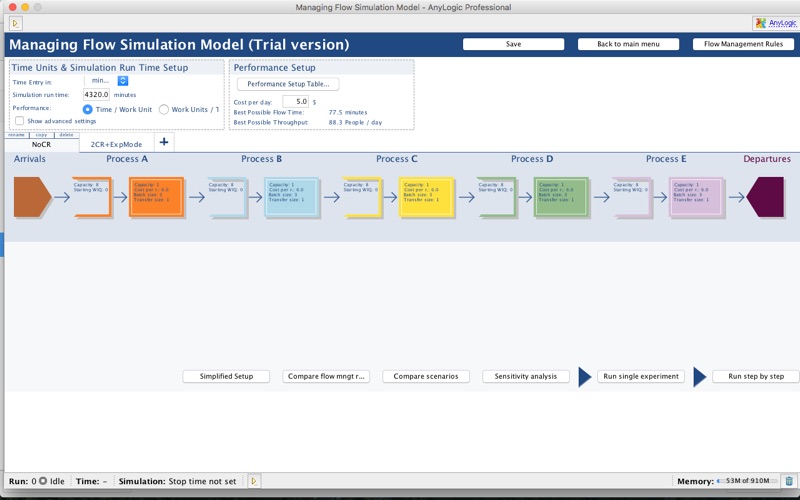The image size is (800, 500).
Task: Select the green Process D queue block
Action: (497, 197)
